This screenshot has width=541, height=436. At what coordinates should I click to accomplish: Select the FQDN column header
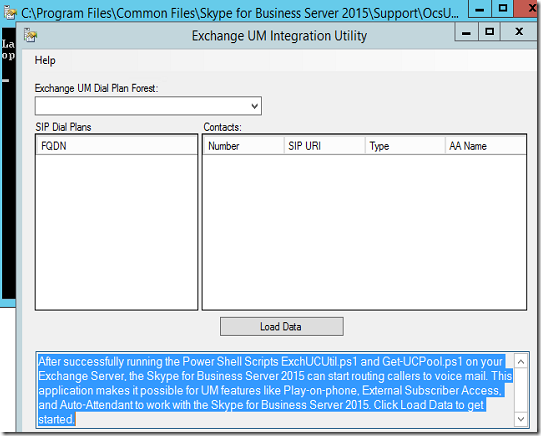(117, 146)
